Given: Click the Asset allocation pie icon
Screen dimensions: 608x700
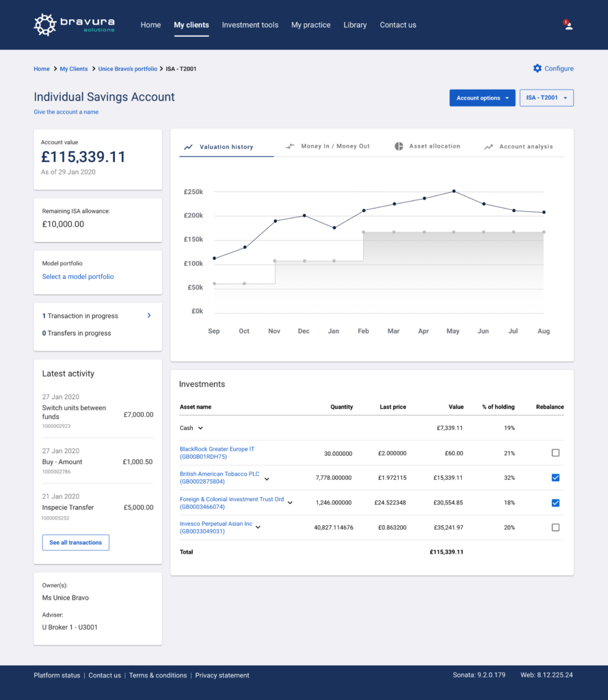Looking at the screenshot, I should tap(399, 146).
